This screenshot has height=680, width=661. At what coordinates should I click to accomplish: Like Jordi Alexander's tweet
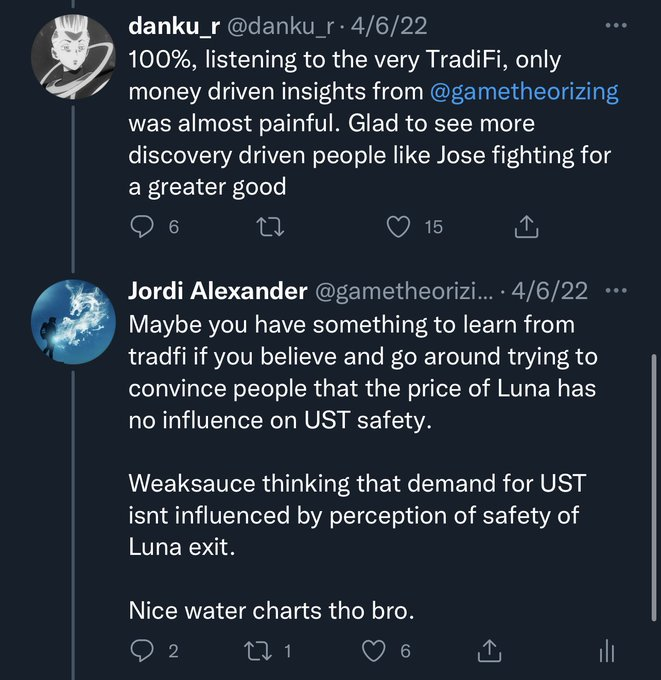(x=373, y=651)
